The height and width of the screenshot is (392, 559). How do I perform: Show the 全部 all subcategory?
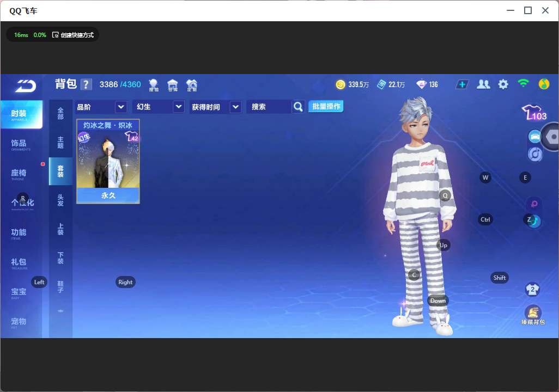tap(60, 114)
